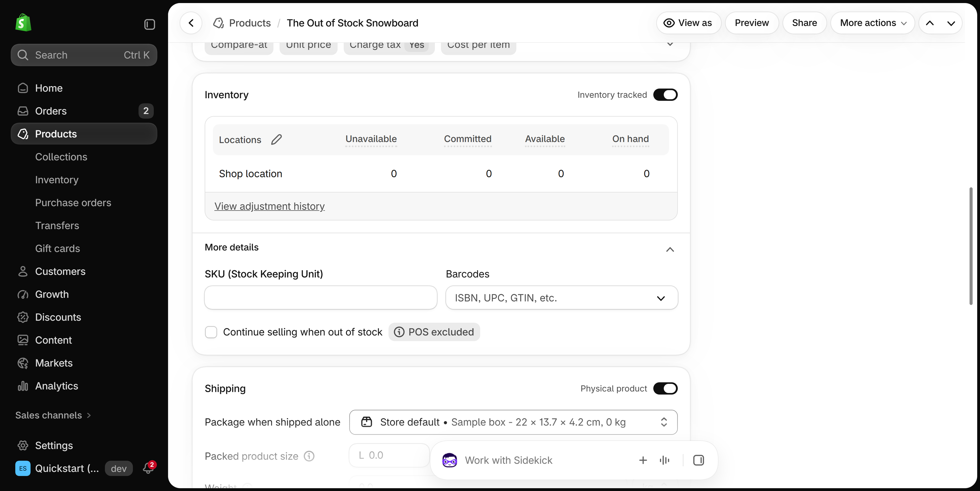Expand Sales channels in sidebar
Screen dimensions: 980x491
coord(53,415)
